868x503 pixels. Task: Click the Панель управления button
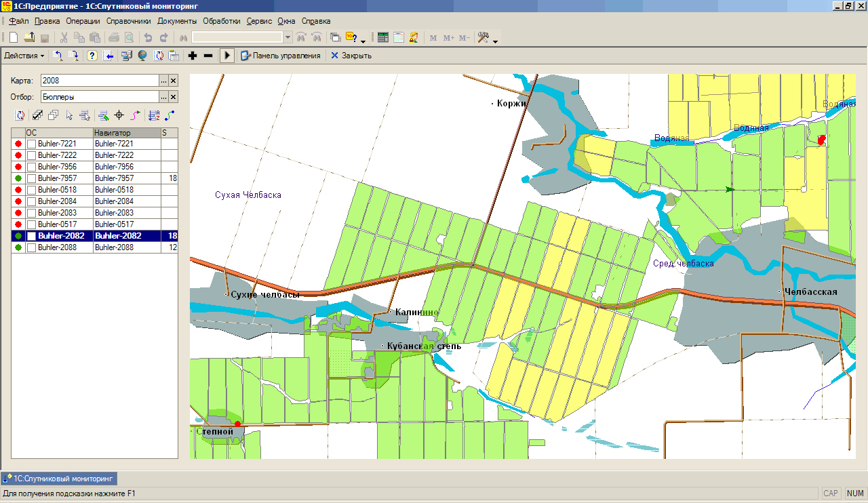coord(281,56)
